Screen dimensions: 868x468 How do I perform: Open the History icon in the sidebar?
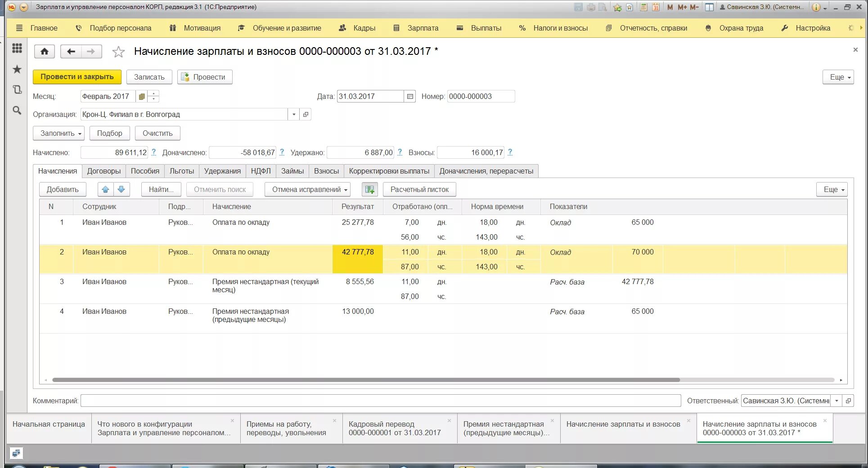click(x=17, y=89)
